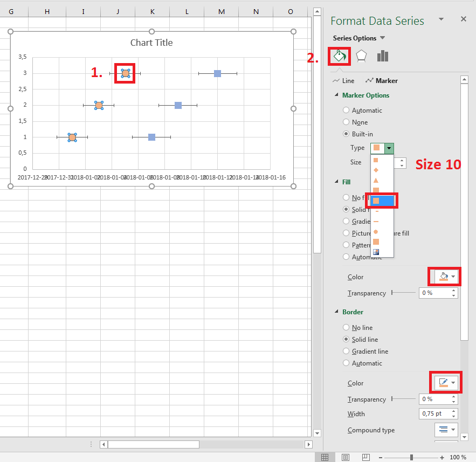Collapse the Border section

point(336,312)
